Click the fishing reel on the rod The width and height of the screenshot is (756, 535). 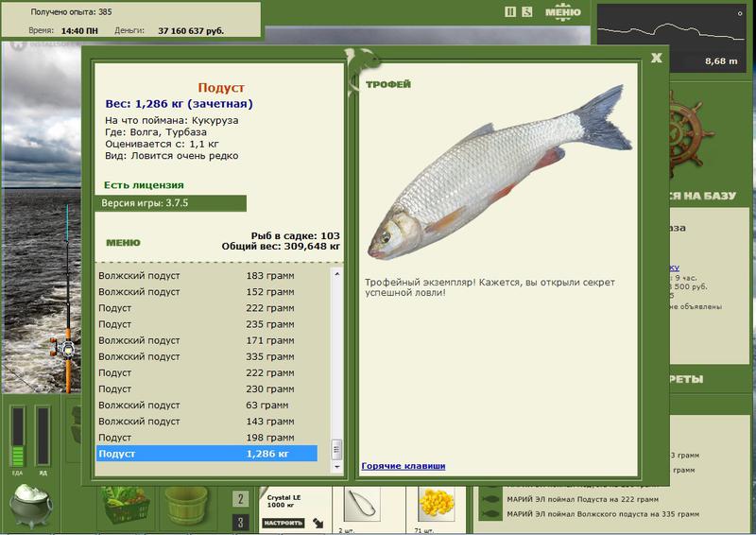[x=64, y=347]
